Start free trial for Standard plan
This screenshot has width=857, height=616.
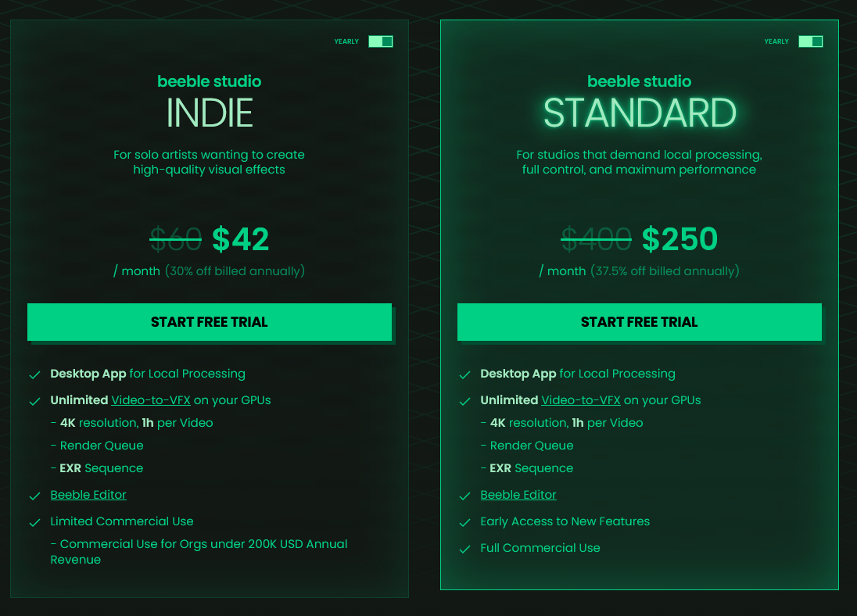point(640,322)
